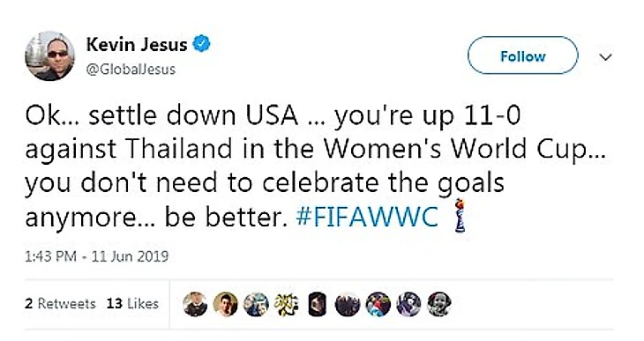Expand the tweet options chevron

605,57
